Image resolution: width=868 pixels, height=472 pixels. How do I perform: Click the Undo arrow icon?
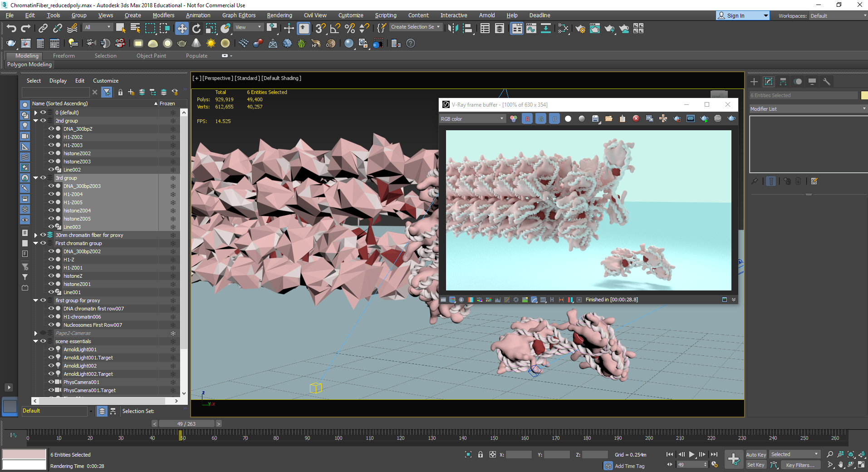[11, 29]
